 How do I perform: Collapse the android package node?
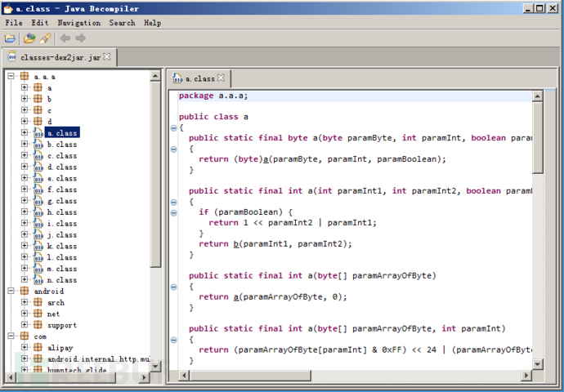coord(11,291)
